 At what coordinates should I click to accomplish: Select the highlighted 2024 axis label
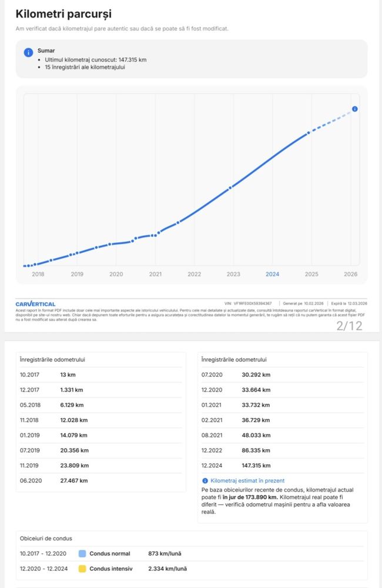point(273,274)
